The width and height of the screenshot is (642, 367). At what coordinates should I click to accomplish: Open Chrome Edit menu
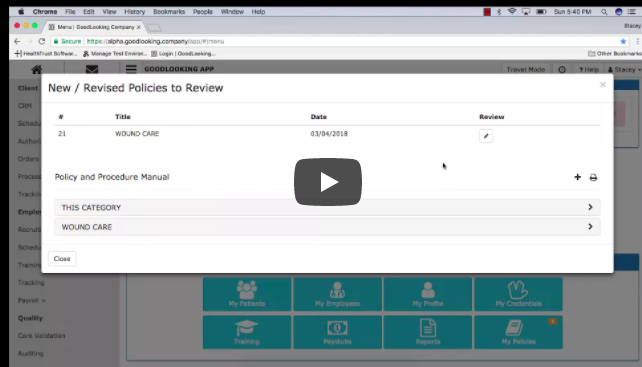tap(88, 12)
